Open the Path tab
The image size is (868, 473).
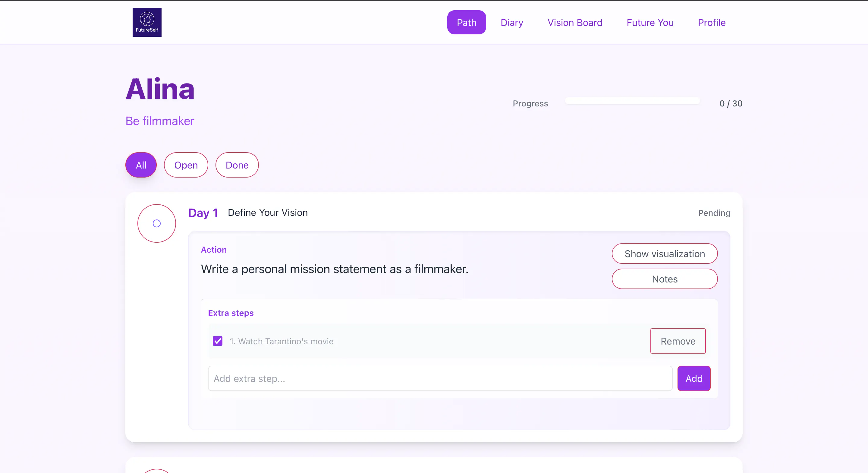(466, 23)
